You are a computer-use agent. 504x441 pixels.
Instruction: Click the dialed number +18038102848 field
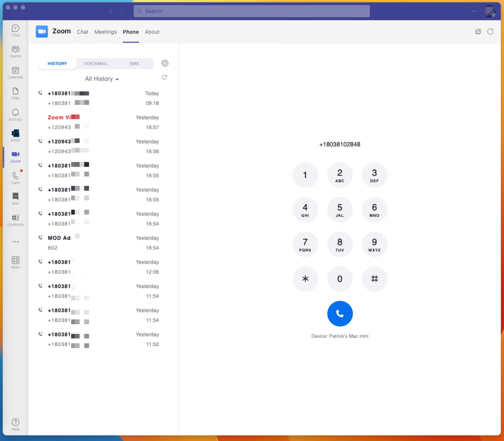pos(340,144)
